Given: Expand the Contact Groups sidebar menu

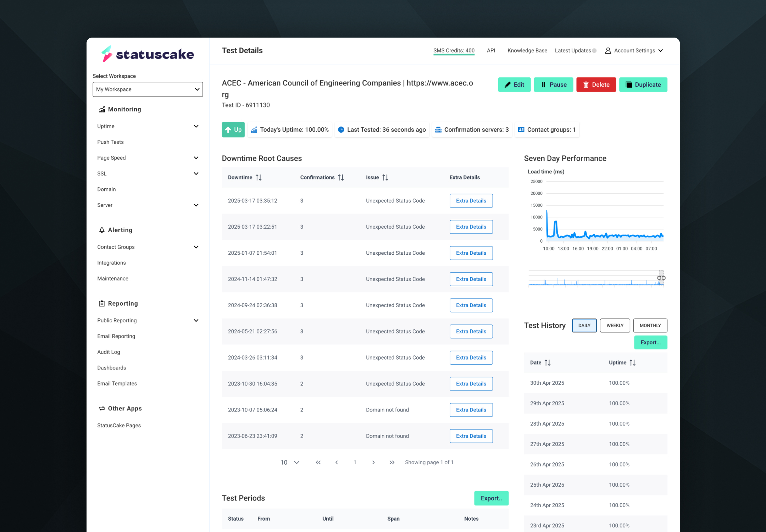Looking at the screenshot, I should click(x=196, y=247).
